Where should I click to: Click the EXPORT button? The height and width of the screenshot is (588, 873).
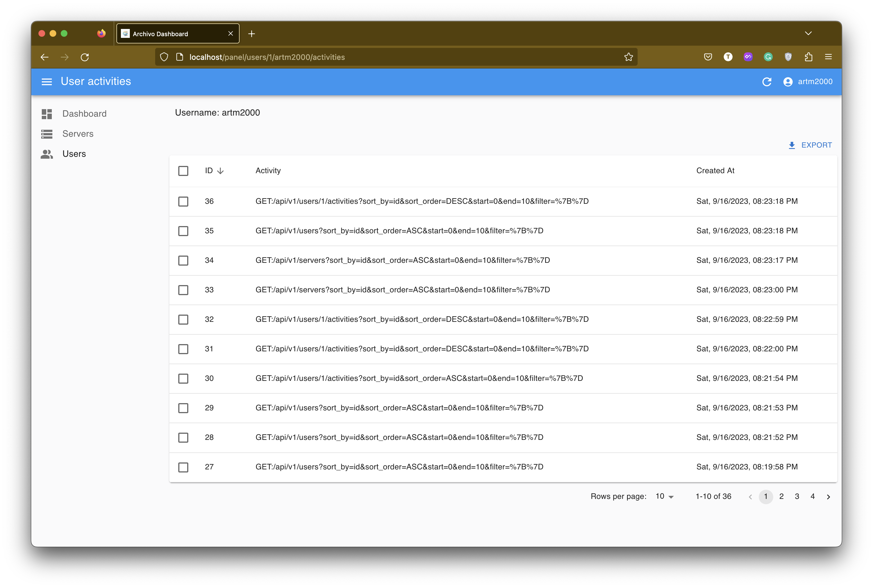coord(811,145)
